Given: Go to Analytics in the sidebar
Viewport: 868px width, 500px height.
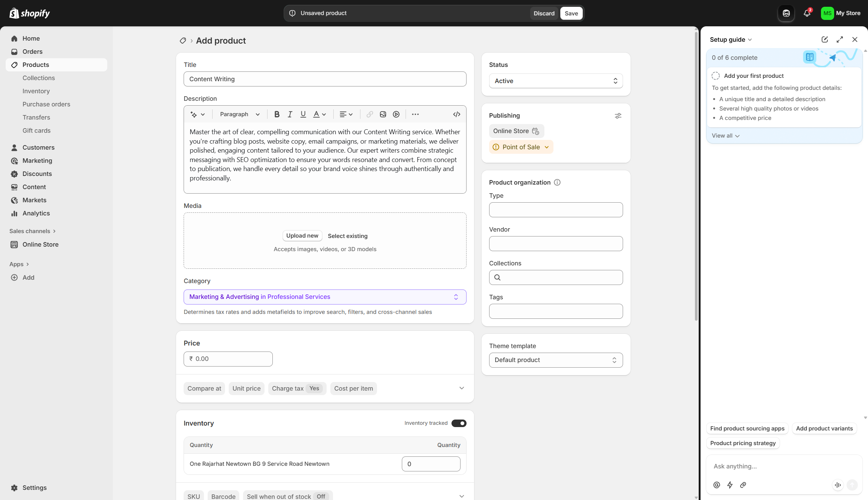Looking at the screenshot, I should coord(36,213).
